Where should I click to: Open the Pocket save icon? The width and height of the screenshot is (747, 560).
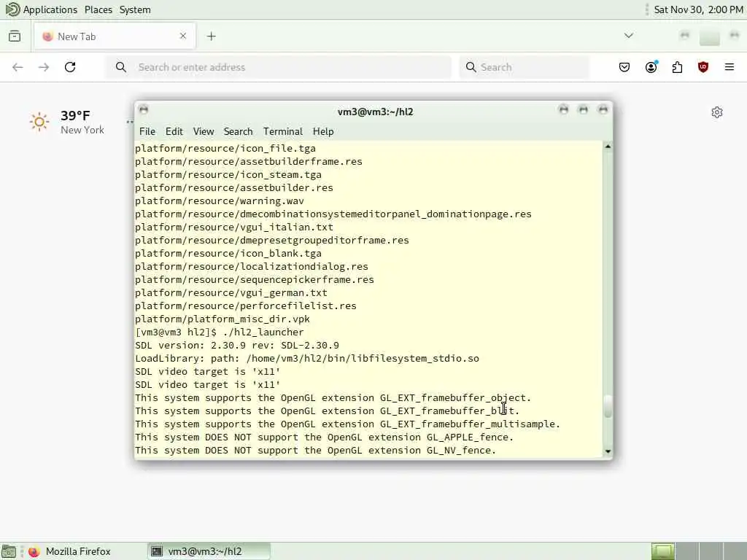[624, 67]
